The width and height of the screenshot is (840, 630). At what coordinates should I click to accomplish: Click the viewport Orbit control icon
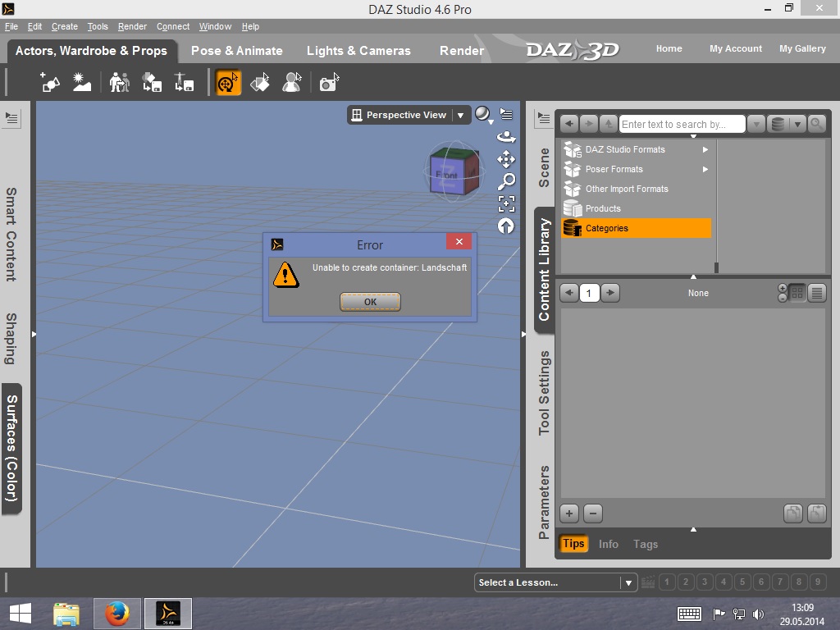(x=506, y=137)
